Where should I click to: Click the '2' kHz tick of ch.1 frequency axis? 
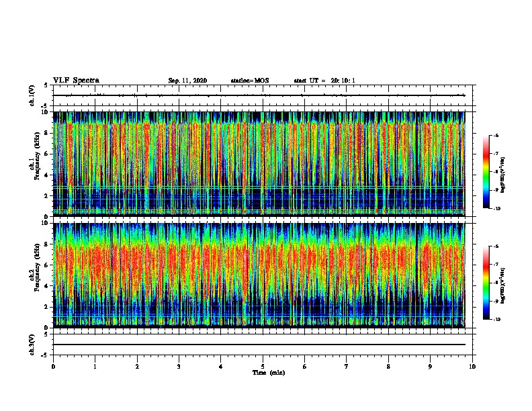click(x=47, y=196)
